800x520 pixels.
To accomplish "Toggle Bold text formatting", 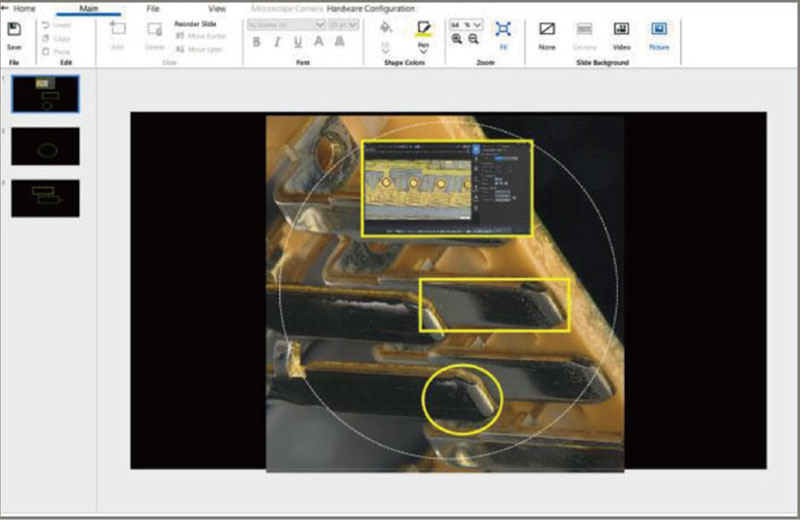I will [x=256, y=41].
